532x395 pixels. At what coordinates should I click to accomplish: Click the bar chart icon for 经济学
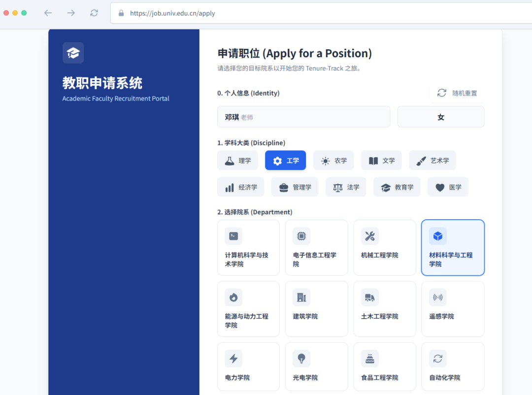[x=230, y=187]
